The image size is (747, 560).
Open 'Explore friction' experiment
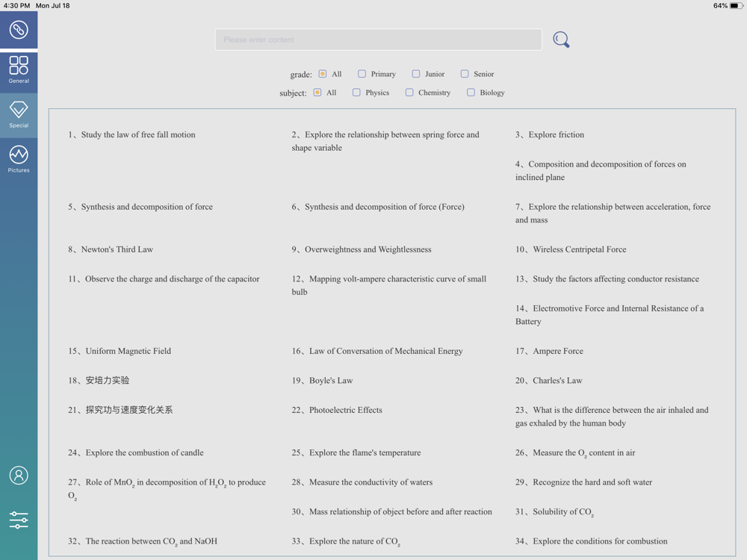pyautogui.click(x=550, y=134)
